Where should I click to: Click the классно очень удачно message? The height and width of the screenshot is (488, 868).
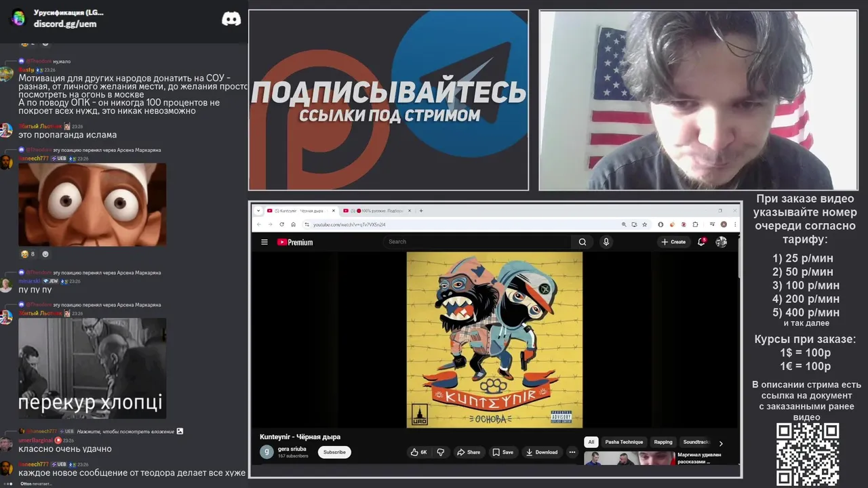pyautogui.click(x=65, y=449)
